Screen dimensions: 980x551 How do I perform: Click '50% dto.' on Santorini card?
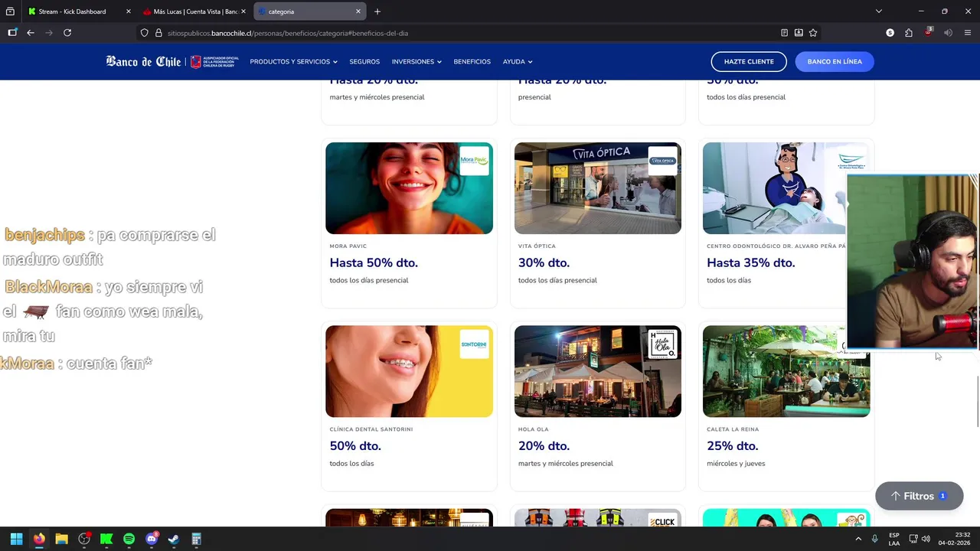pyautogui.click(x=355, y=445)
